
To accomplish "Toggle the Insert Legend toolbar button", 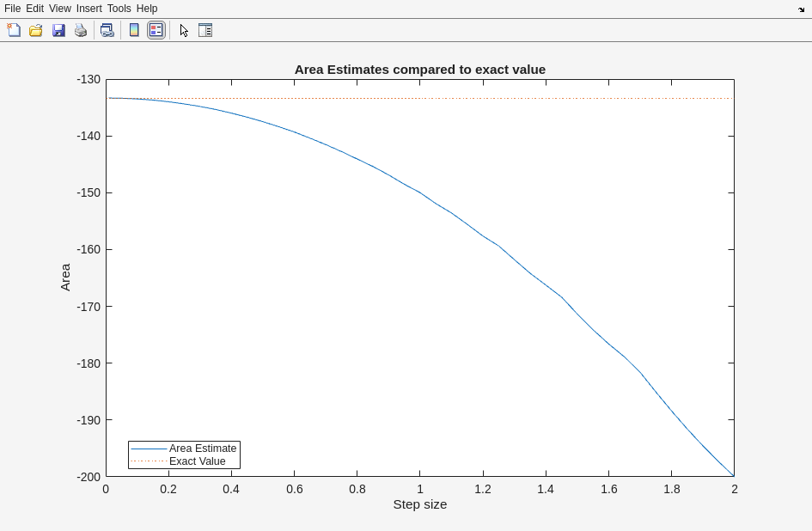I will [x=156, y=30].
